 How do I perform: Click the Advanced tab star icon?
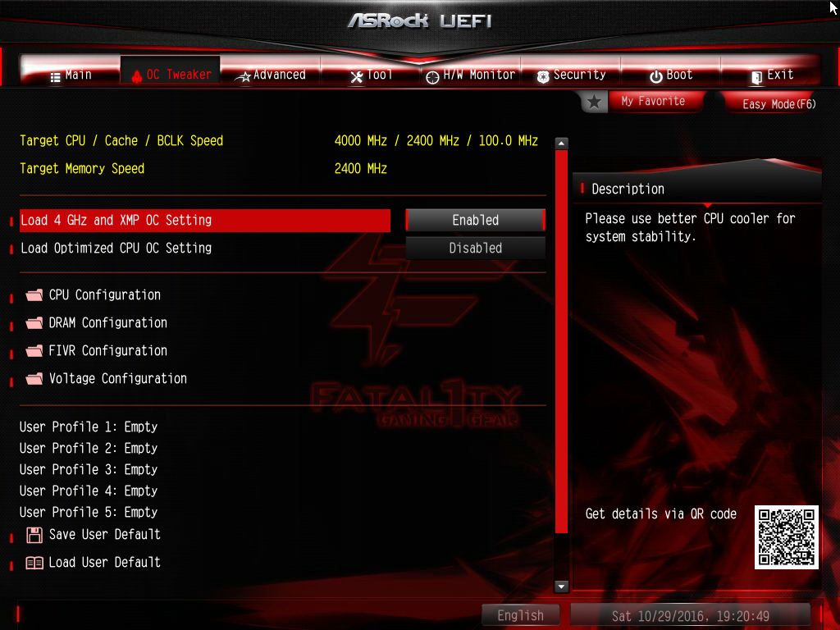pyautogui.click(x=243, y=77)
